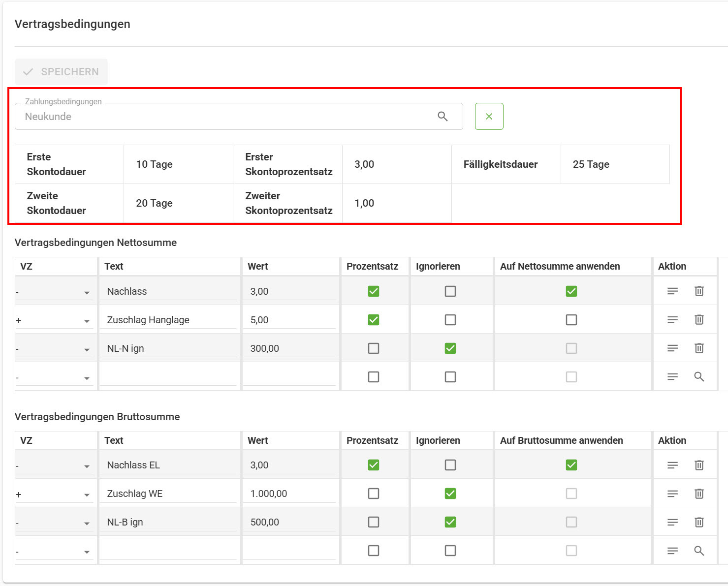Click the '20 Tage' Zweite Skontodauer value

[154, 203]
